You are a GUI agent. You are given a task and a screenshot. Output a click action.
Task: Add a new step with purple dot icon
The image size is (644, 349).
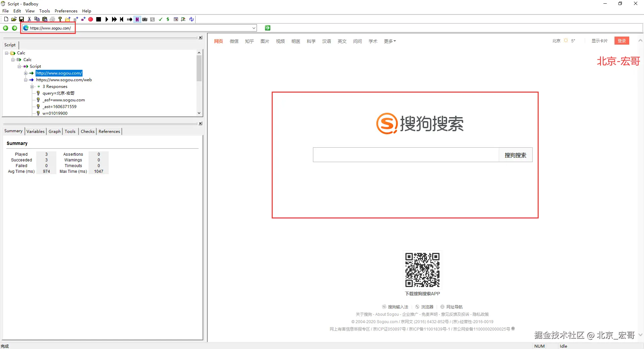click(x=83, y=19)
